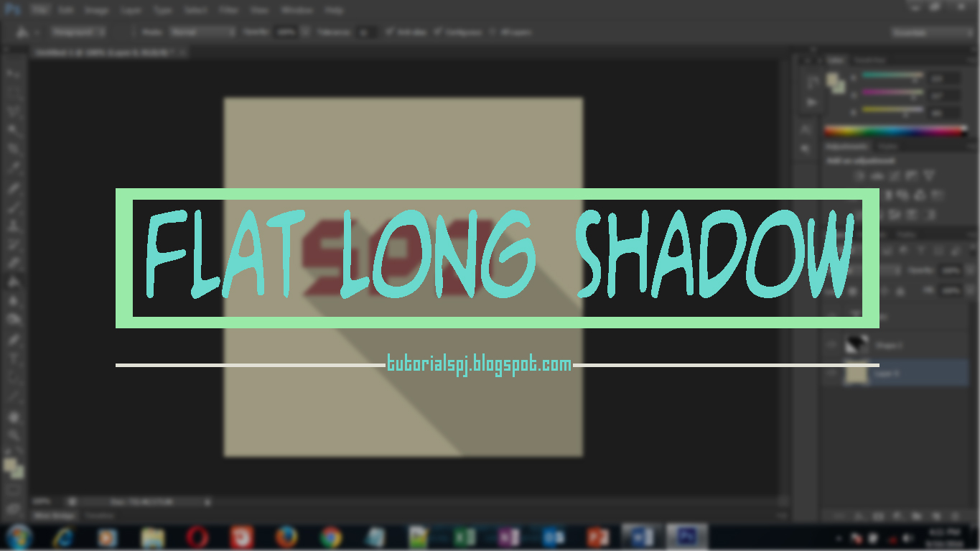Enable the Anti-alias checkbox in options bar
The width and height of the screenshot is (980, 551).
[391, 32]
